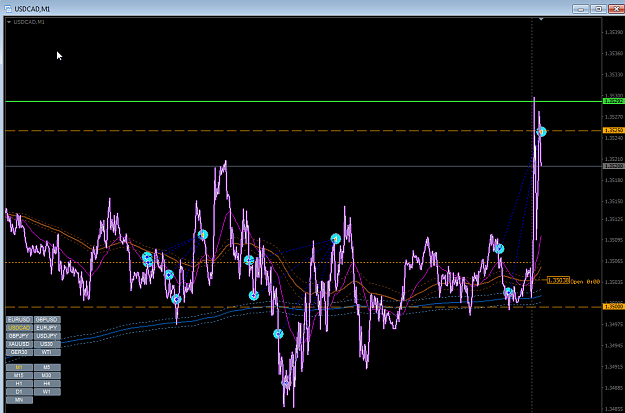Switch chart to EURJPY symbol
This screenshot has height=413, width=625.
coord(47,328)
